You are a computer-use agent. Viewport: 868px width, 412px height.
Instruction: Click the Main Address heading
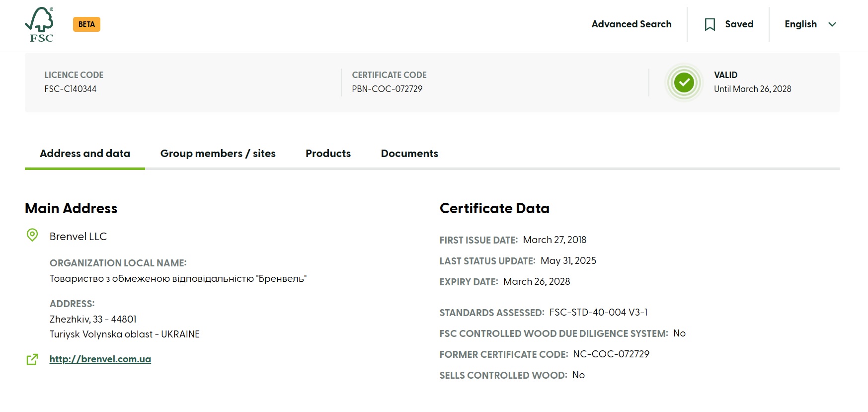[x=71, y=208]
